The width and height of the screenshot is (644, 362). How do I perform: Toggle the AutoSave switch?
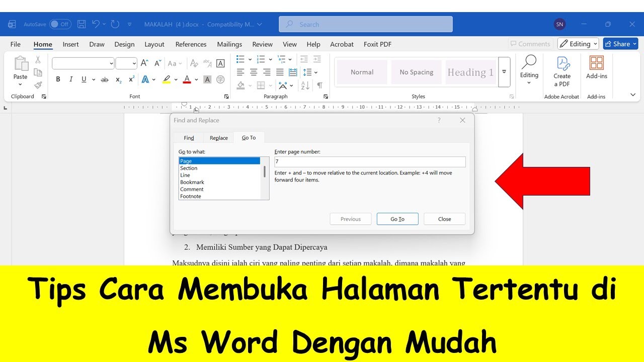click(x=60, y=24)
